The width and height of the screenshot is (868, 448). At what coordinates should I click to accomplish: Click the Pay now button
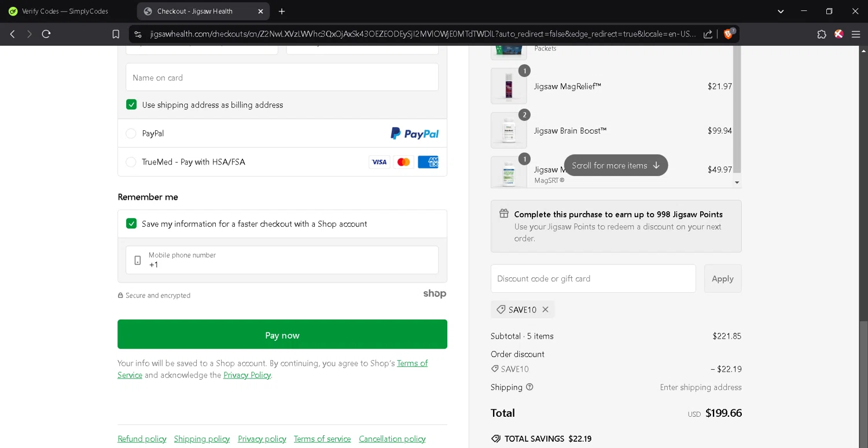[x=282, y=335]
